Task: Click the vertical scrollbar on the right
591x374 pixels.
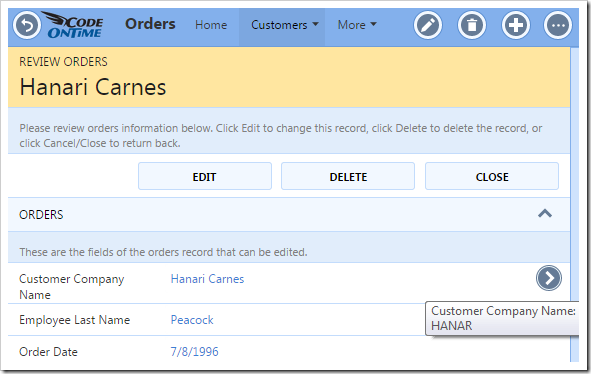Action: [574, 204]
